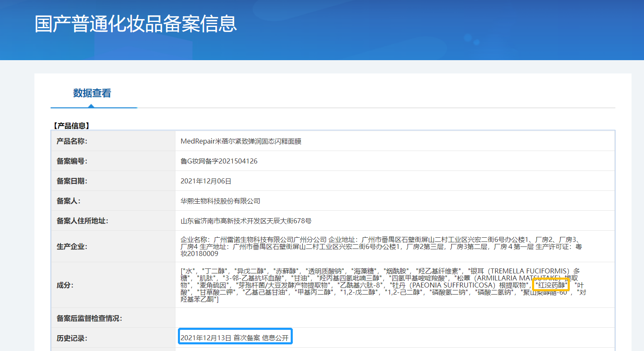Click the 产品名称 label cell
Image resolution: width=644 pixels, height=351 pixels.
coord(113,141)
